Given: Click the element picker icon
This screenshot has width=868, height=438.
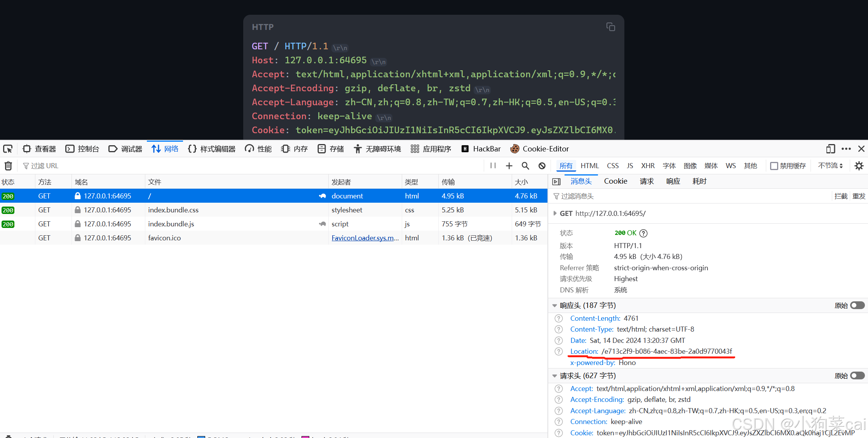Looking at the screenshot, I should (8, 149).
